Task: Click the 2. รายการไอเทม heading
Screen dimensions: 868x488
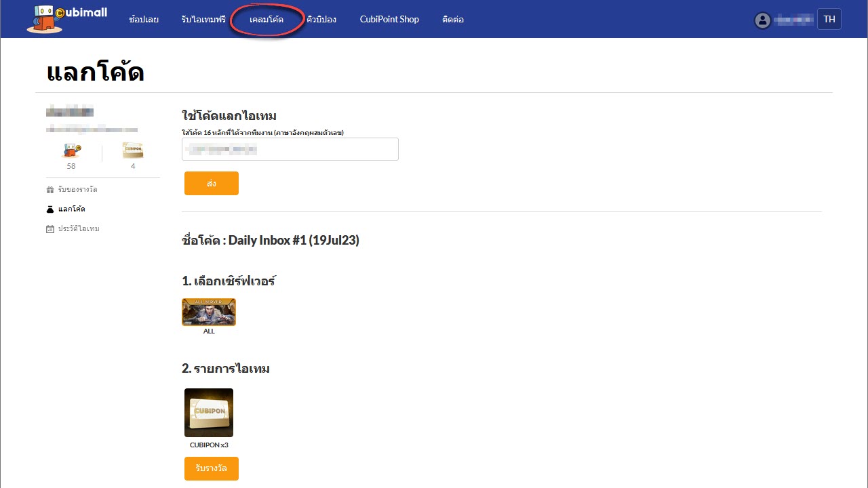Action: (x=226, y=369)
